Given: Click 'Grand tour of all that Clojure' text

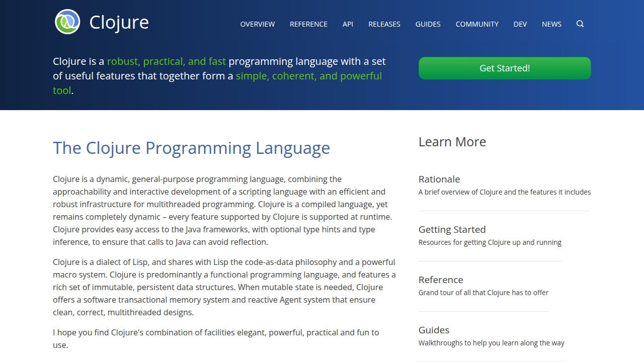Looking at the screenshot, I should coord(484,293).
